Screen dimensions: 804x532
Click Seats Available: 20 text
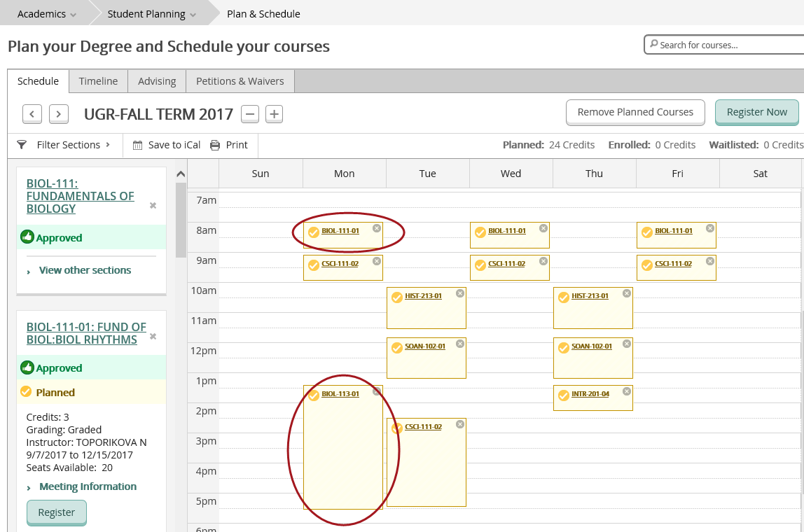[69, 468]
